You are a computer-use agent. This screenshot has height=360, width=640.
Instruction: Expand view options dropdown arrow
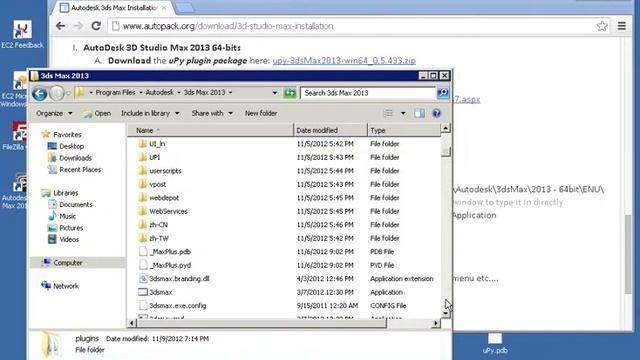coord(403,113)
